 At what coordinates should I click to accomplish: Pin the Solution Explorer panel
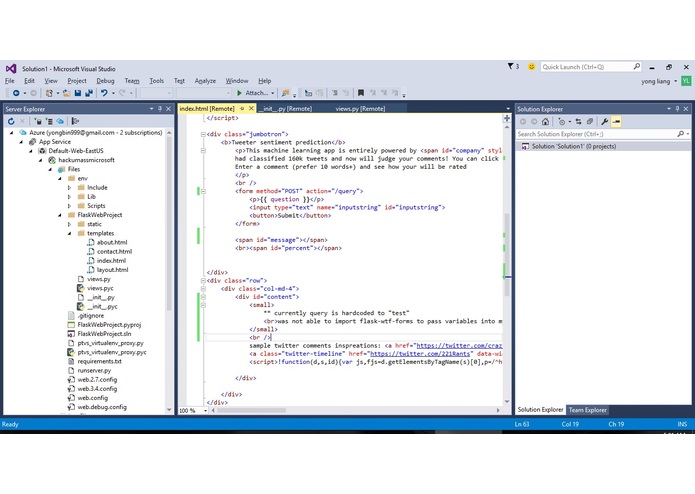tap(677, 109)
